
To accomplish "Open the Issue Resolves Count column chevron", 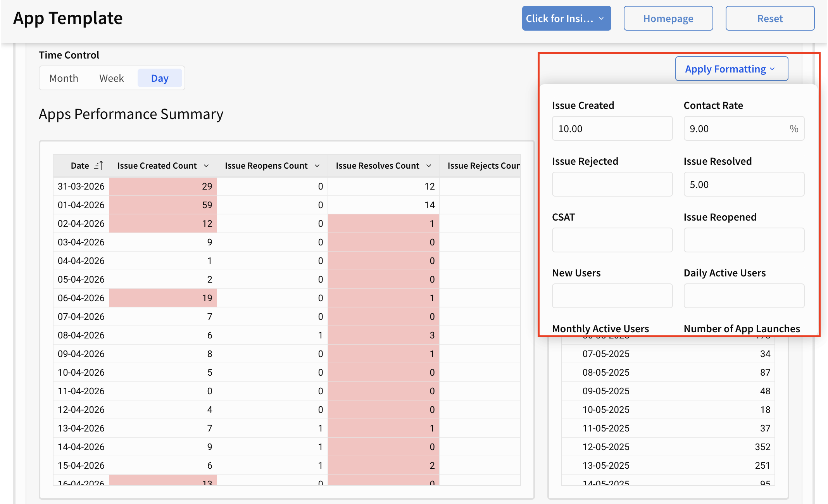I will tap(429, 166).
